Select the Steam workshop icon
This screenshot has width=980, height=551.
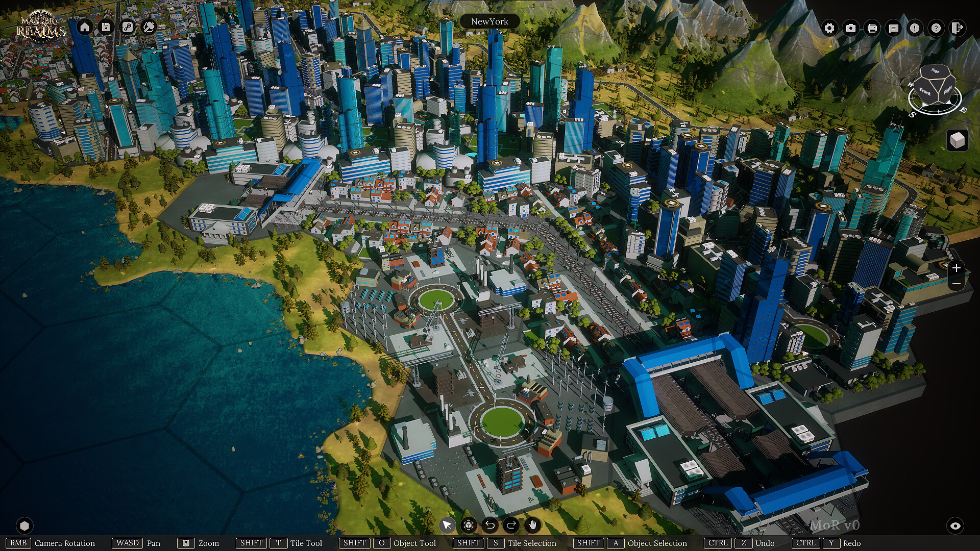(x=127, y=27)
